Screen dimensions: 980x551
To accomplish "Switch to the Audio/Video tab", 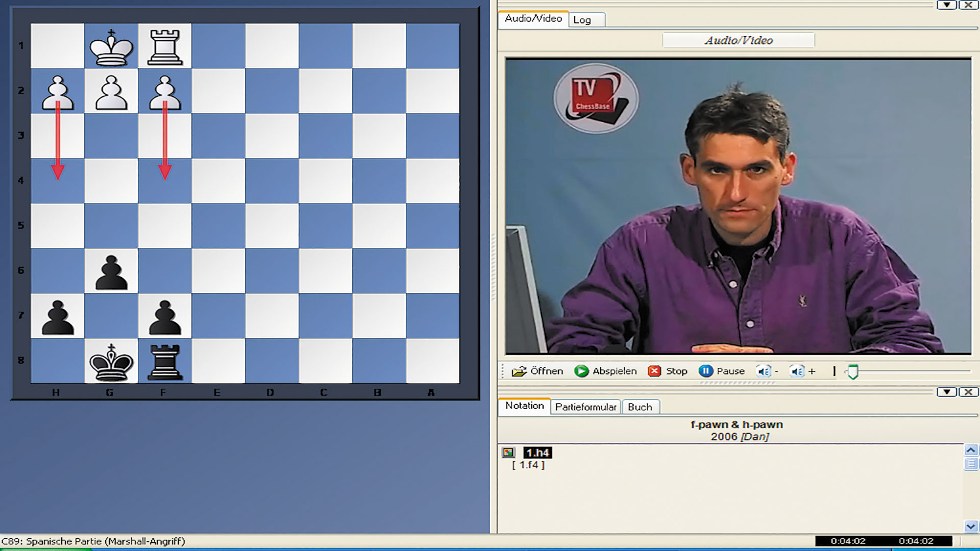I will coord(534,19).
